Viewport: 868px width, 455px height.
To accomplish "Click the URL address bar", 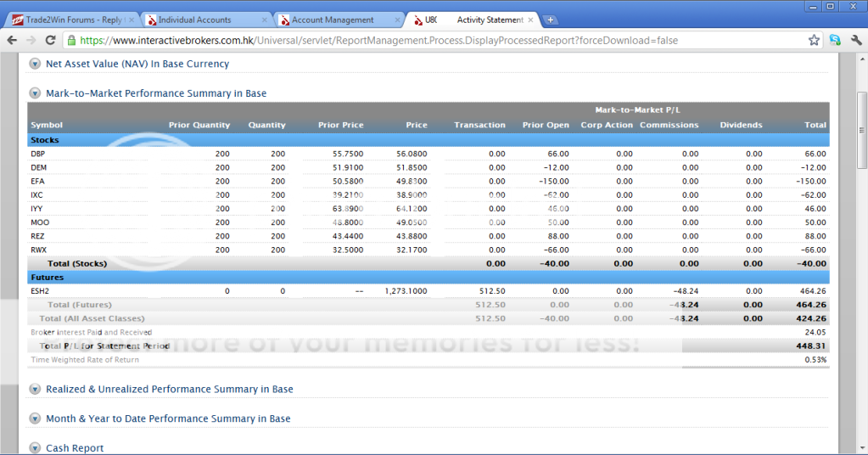I will pyautogui.click(x=424, y=40).
